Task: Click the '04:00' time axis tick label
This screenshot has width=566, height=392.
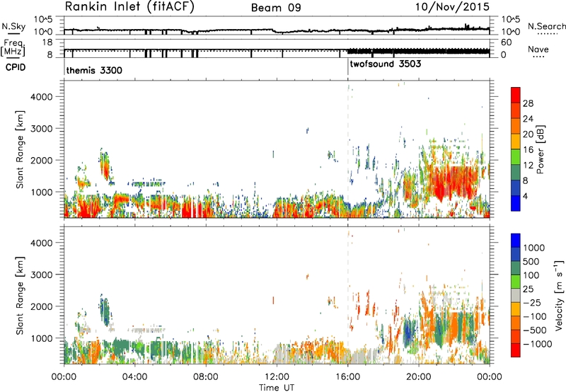Action: 134,377
